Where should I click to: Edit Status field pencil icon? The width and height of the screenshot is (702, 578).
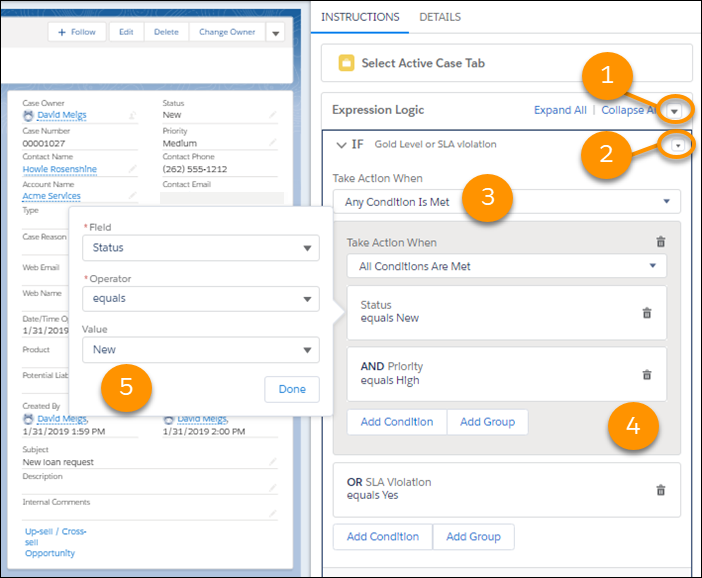[272, 115]
